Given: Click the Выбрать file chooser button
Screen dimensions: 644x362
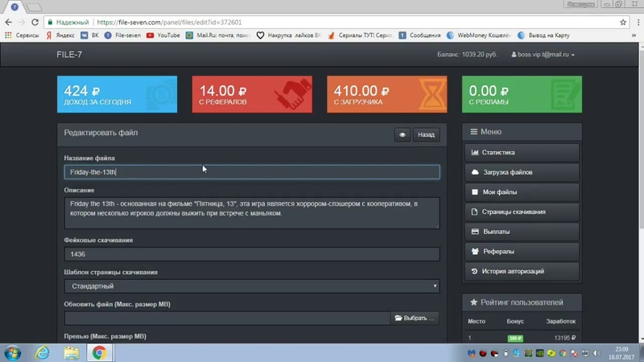Looking at the screenshot, I should [x=415, y=319].
